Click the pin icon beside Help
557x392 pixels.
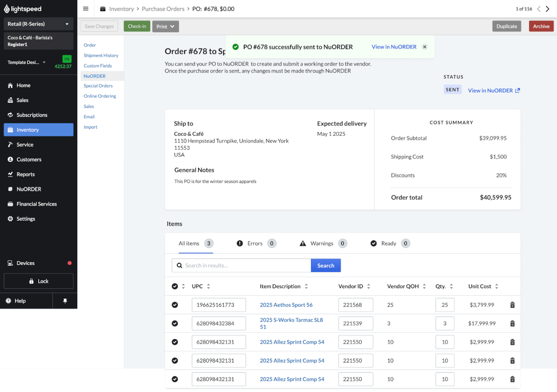[65, 301]
